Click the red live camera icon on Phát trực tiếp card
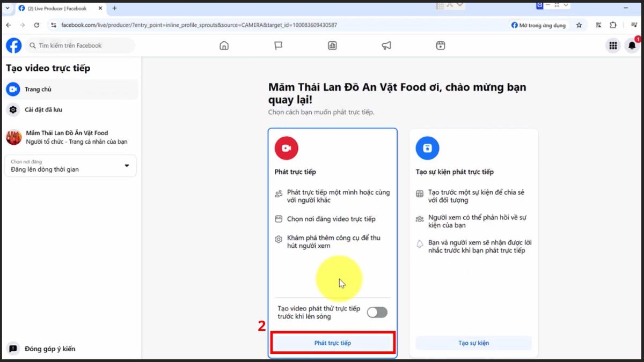This screenshot has width=644, height=362. click(x=286, y=147)
